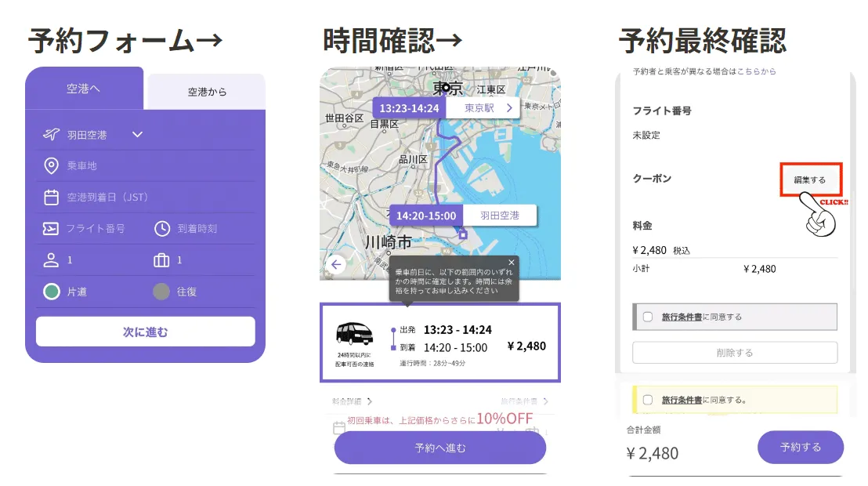Select the 往復 round-trip radio option
Screen dimensions: 868x486
pyautogui.click(x=161, y=292)
